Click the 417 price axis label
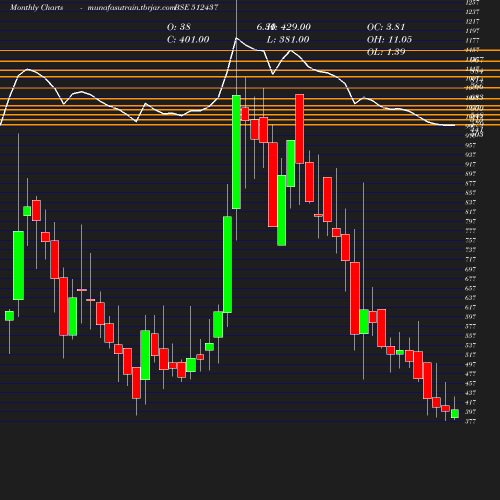The image size is (500, 500). pyautogui.click(x=470, y=402)
